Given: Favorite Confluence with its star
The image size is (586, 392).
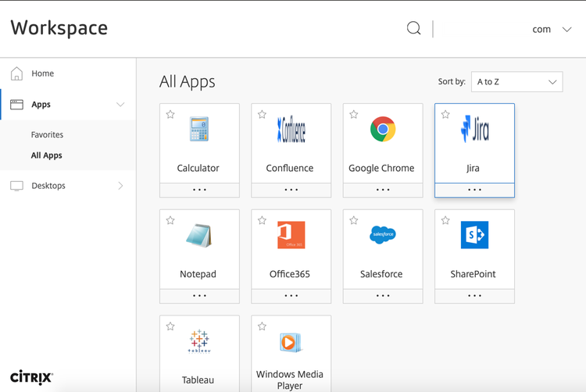Looking at the screenshot, I should (262, 114).
